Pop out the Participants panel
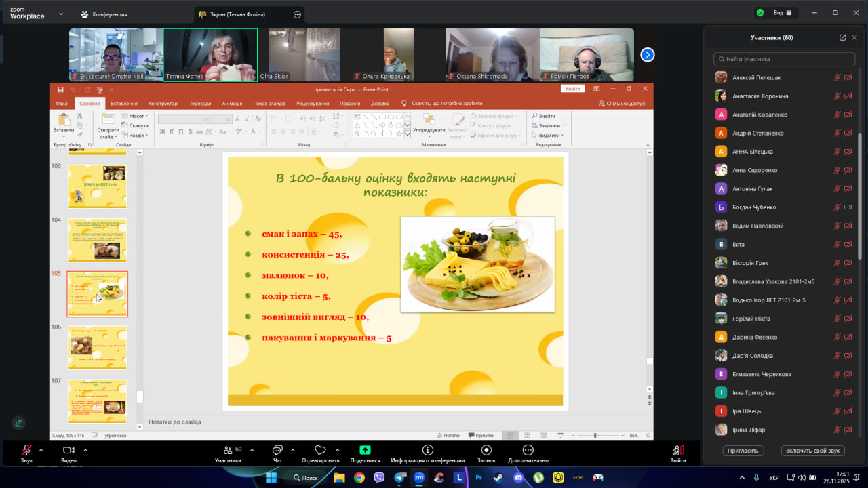This screenshot has width=868, height=488. (842, 38)
